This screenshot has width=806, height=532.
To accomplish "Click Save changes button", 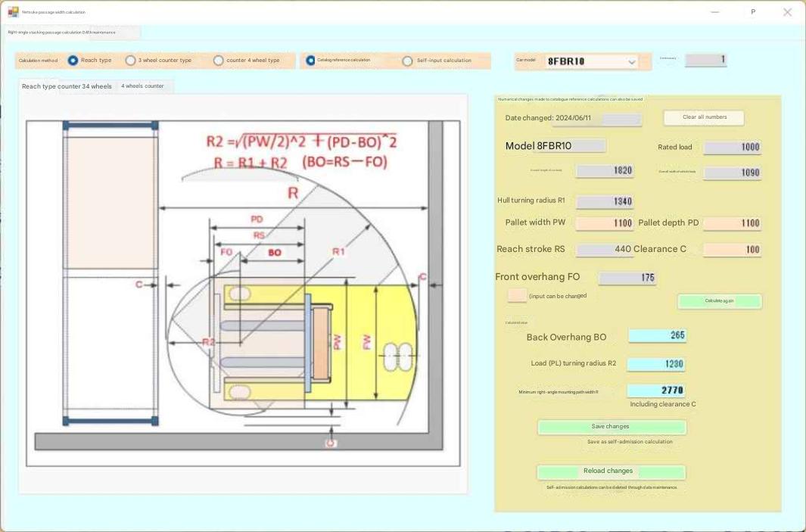I will 611,427.
